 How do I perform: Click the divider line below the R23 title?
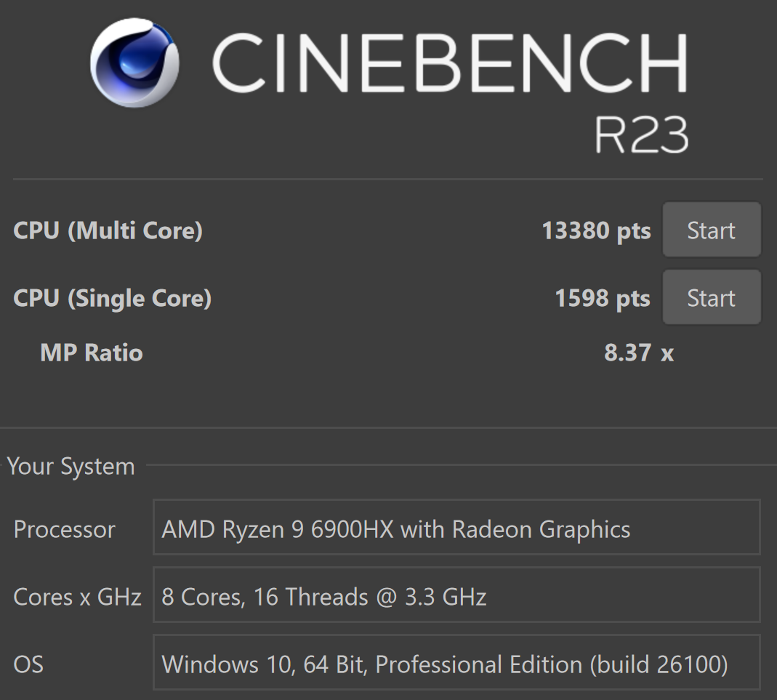coord(388,179)
